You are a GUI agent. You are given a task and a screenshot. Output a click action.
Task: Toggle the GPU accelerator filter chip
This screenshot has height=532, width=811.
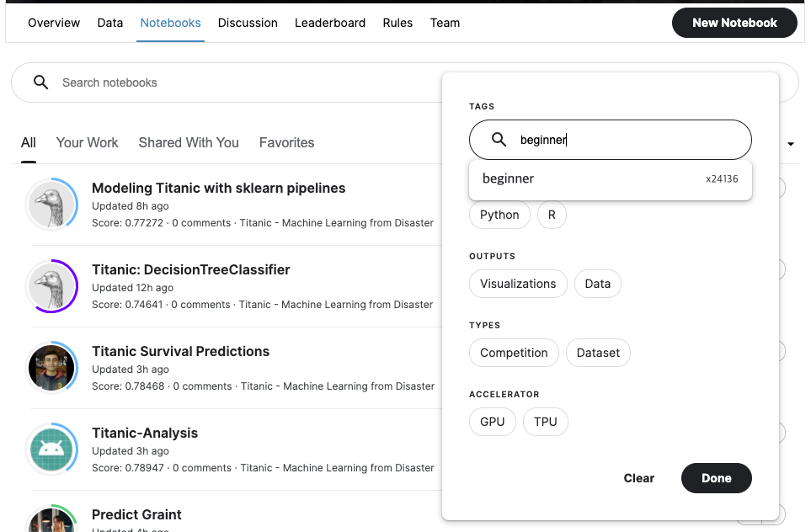[492, 422]
